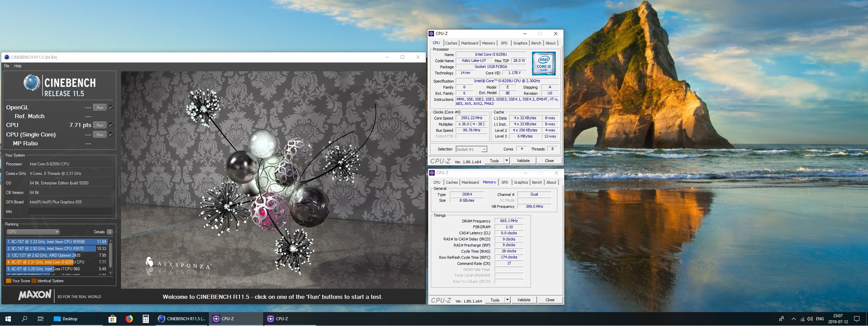Click Tools button in lower CPU-Z window
This screenshot has width=868, height=326.
coord(495,300)
